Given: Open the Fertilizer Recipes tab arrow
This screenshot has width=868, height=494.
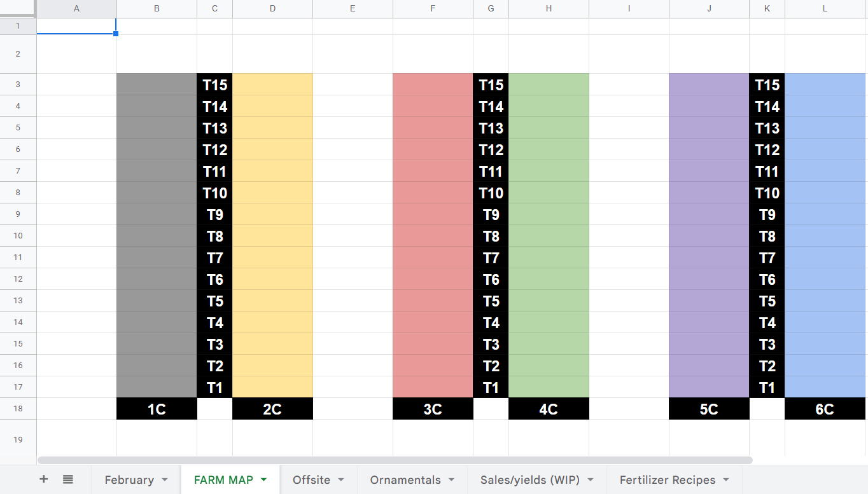Looking at the screenshot, I should click(726, 480).
